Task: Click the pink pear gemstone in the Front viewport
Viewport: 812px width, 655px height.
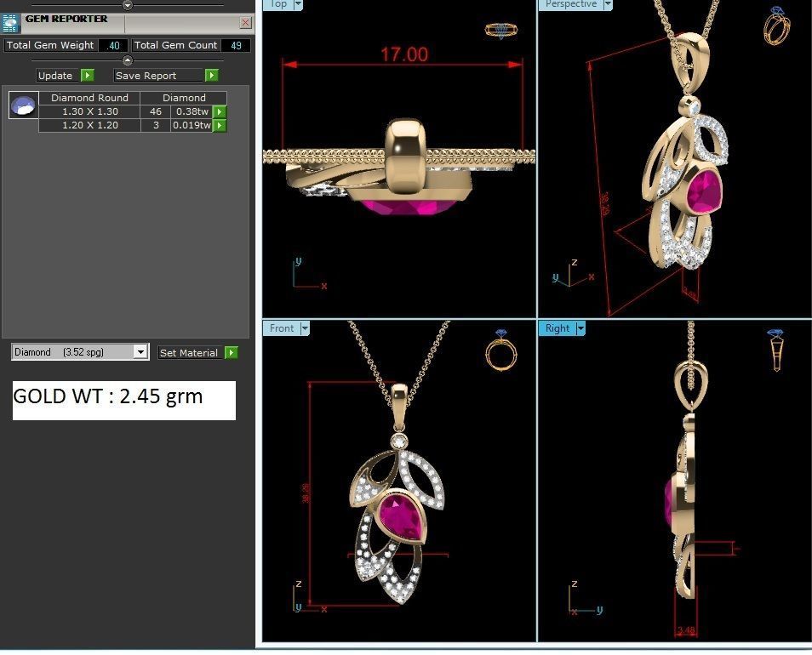Action: pos(400,517)
